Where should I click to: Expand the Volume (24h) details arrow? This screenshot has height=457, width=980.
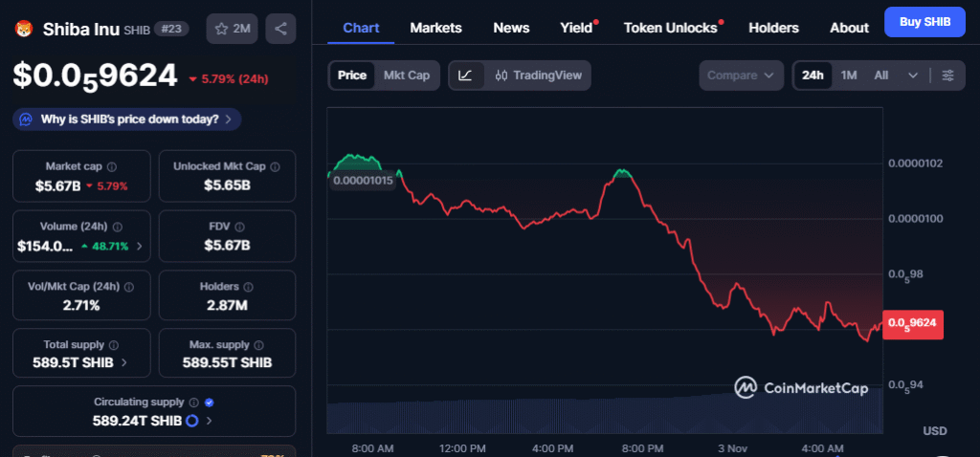pyautogui.click(x=140, y=246)
